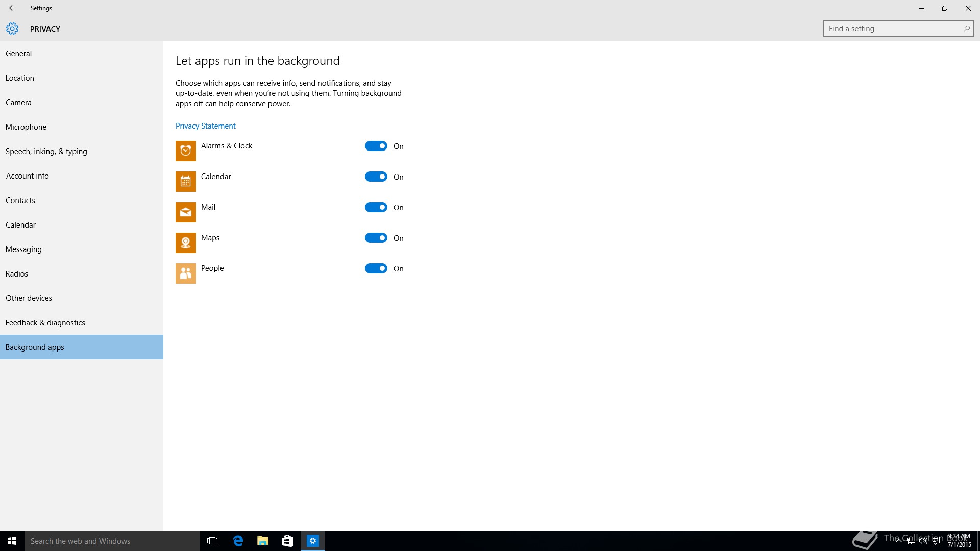This screenshot has height=551, width=980.
Task: Open the Privacy Statement link
Action: coord(206,126)
